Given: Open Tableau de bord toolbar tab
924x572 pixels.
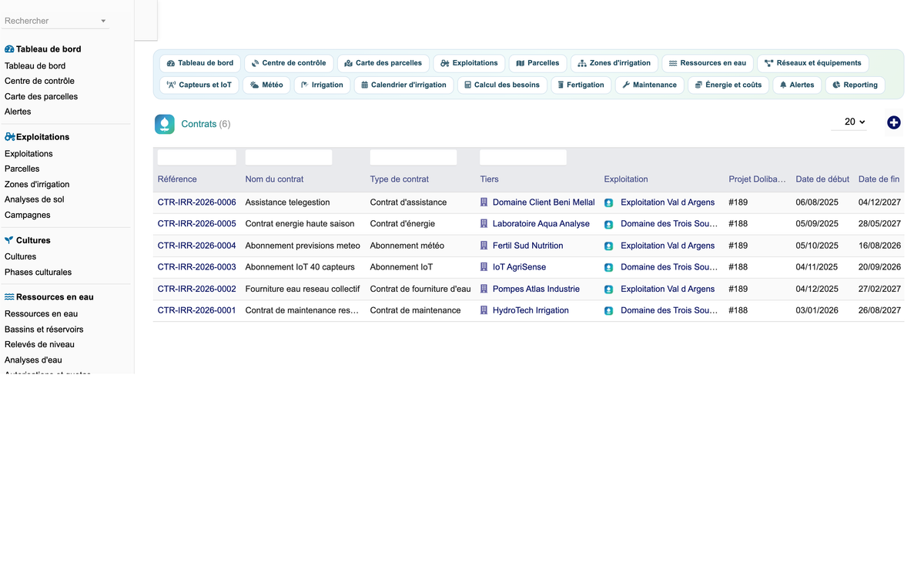Looking at the screenshot, I should pyautogui.click(x=200, y=63).
